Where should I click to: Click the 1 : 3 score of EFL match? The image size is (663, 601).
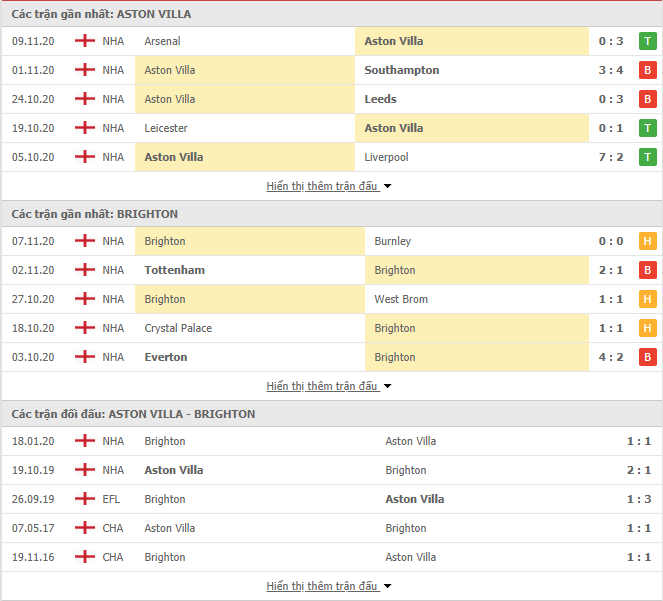click(638, 499)
